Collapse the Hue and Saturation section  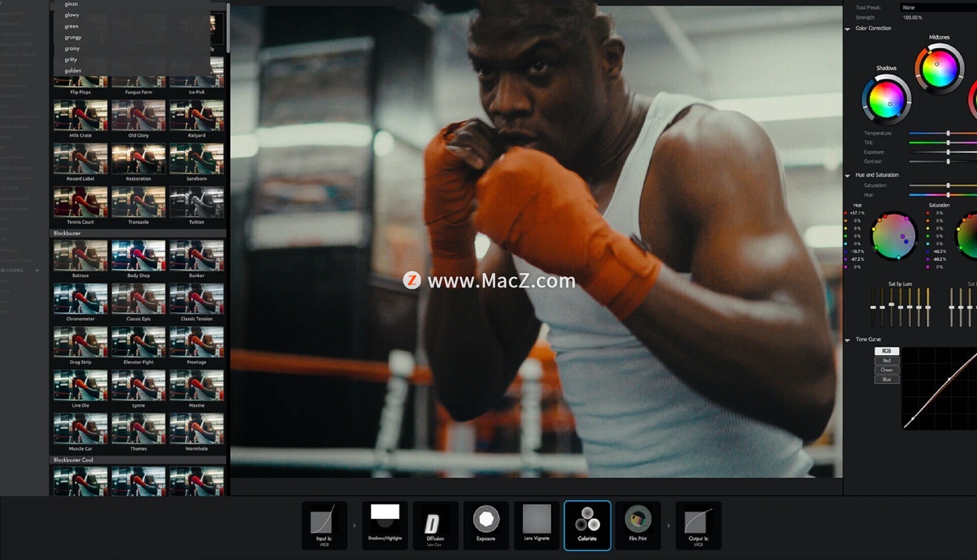847,175
